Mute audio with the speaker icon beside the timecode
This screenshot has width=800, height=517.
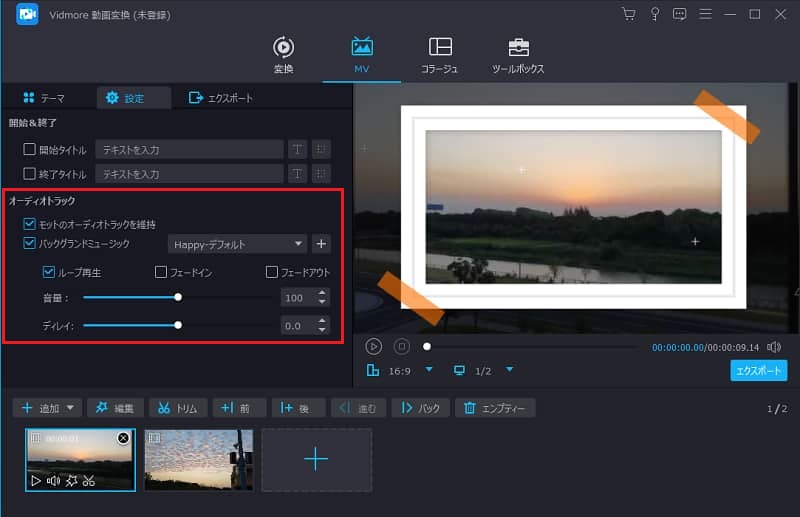click(774, 347)
